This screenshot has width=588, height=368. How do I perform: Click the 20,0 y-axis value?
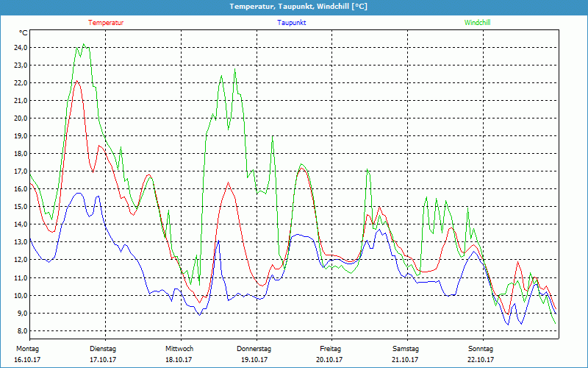(x=21, y=118)
